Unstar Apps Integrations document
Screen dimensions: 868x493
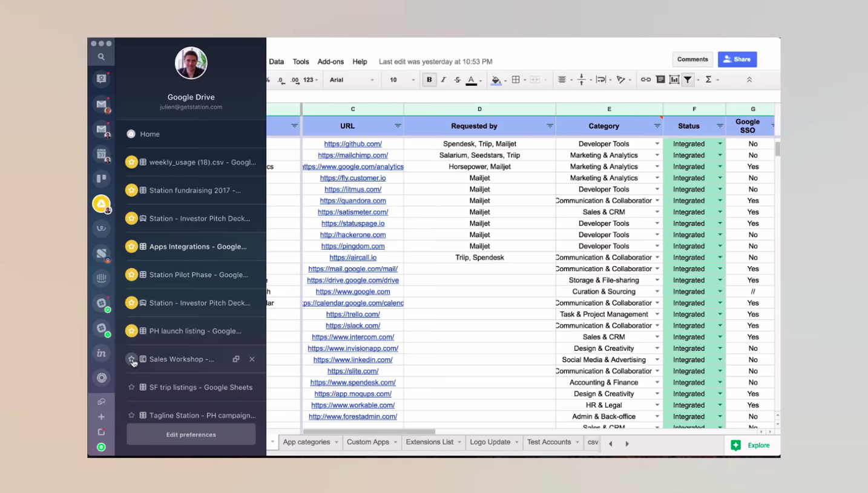pyautogui.click(x=131, y=247)
